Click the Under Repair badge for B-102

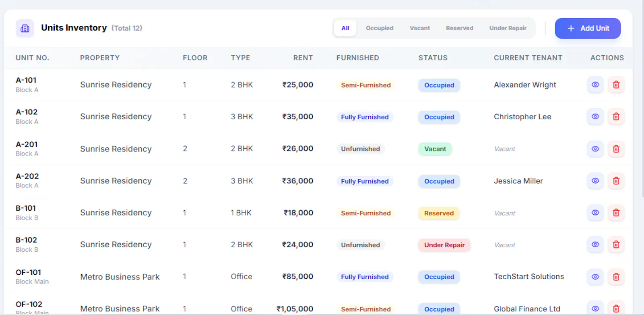(444, 245)
